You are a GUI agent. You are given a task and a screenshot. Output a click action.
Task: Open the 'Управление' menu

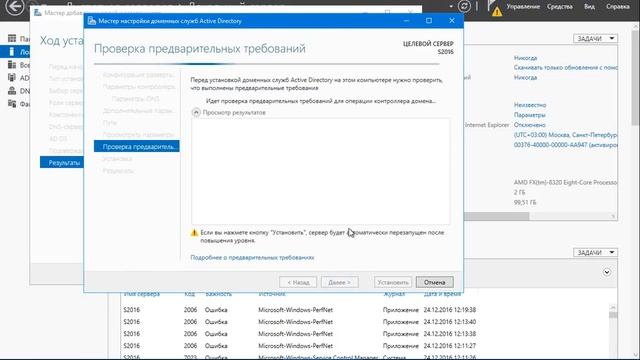pos(523,7)
